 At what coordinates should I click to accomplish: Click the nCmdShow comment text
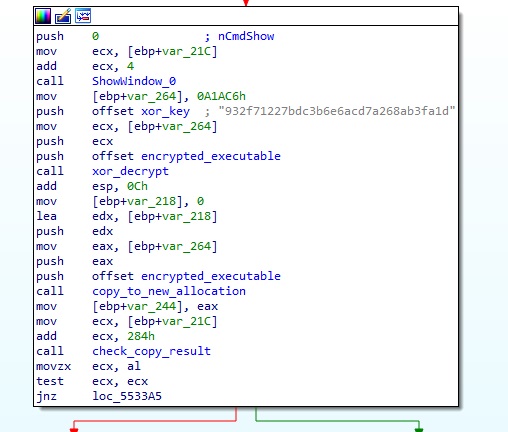[x=246, y=36]
